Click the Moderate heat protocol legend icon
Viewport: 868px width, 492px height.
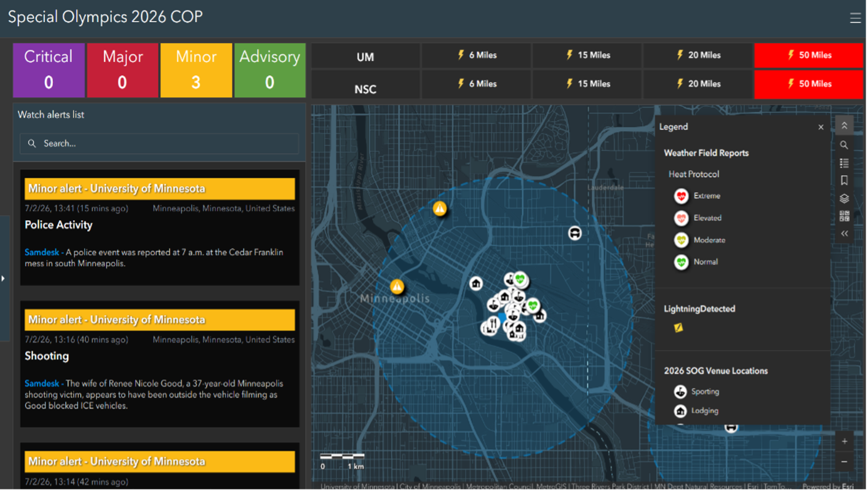(681, 240)
